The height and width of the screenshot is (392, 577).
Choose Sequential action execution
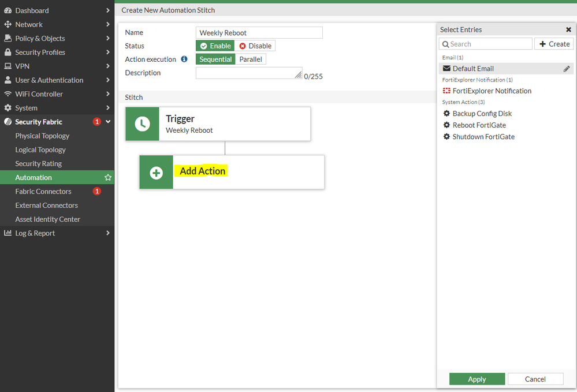tap(215, 59)
